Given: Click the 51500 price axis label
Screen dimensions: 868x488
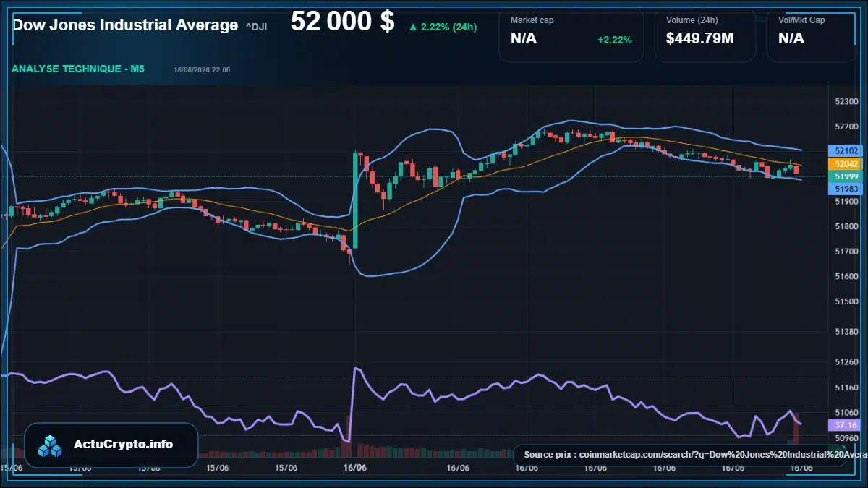Looking at the screenshot, I should [x=846, y=302].
